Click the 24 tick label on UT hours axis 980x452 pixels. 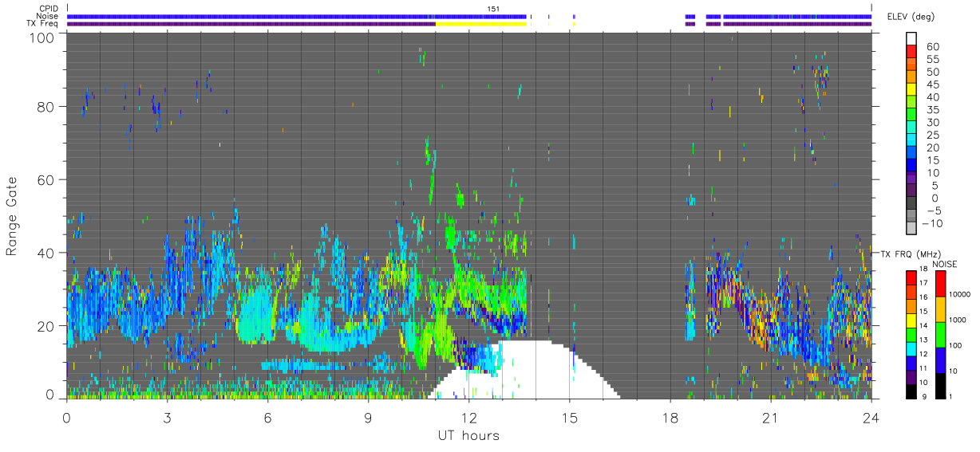click(x=871, y=417)
